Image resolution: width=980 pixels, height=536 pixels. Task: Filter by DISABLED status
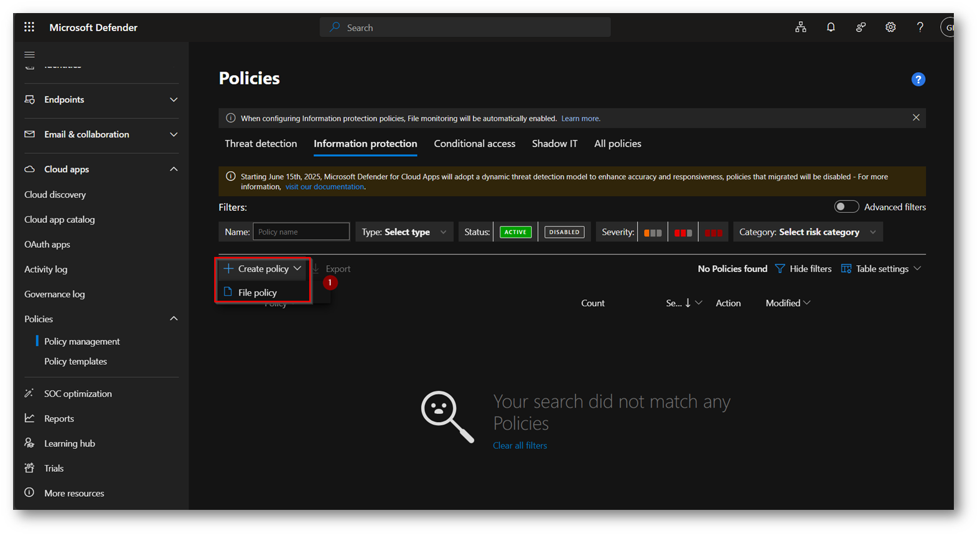564,232
